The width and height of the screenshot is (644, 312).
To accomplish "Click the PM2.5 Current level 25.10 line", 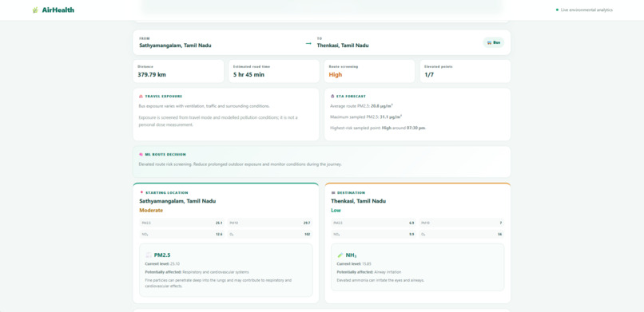I will click(x=162, y=263).
